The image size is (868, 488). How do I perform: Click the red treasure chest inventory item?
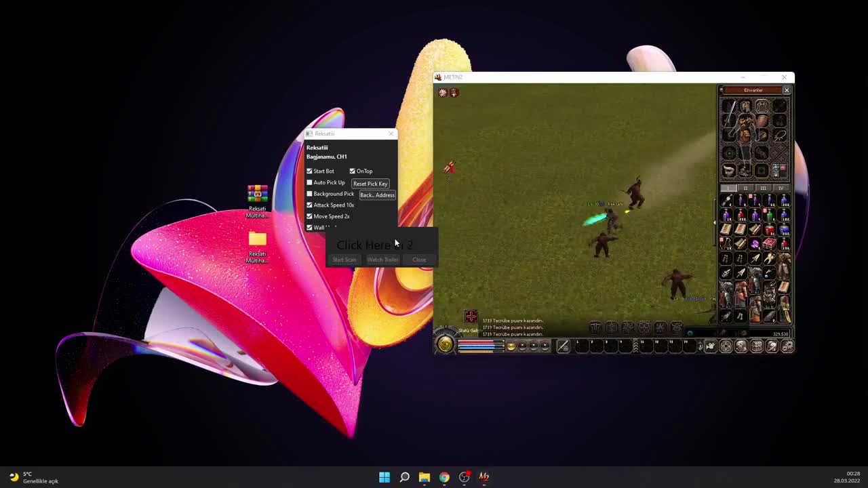[769, 243]
